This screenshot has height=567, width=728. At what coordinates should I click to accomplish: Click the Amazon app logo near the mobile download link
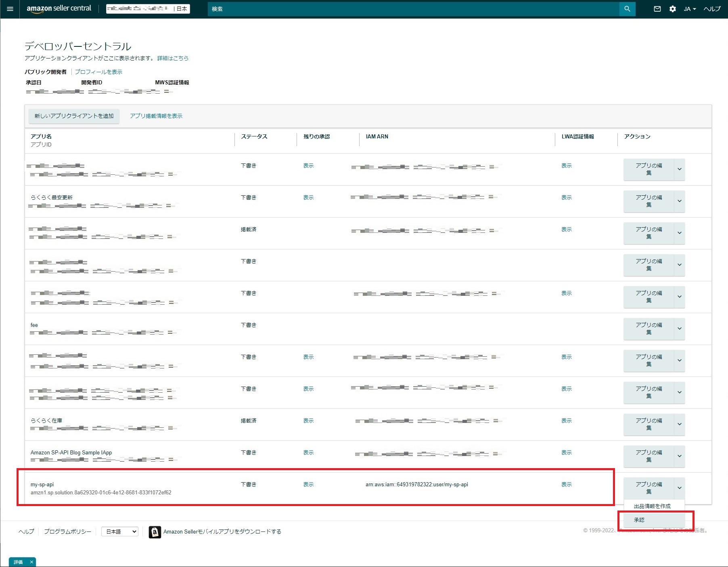(x=154, y=531)
